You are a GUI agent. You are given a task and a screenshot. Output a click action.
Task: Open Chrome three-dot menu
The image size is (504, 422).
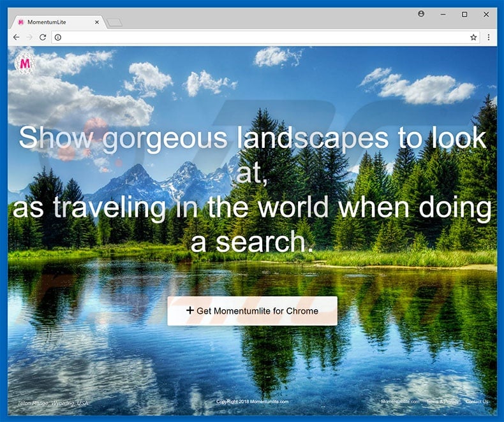[x=489, y=37]
